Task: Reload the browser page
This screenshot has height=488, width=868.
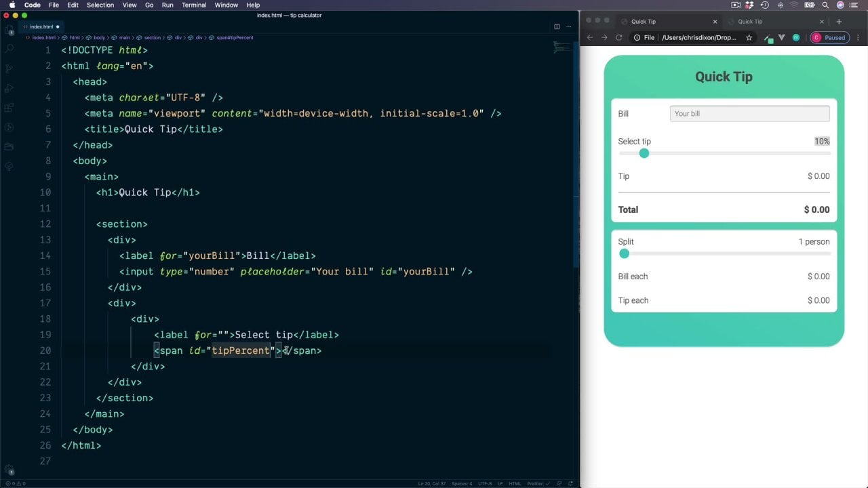Action: (618, 37)
